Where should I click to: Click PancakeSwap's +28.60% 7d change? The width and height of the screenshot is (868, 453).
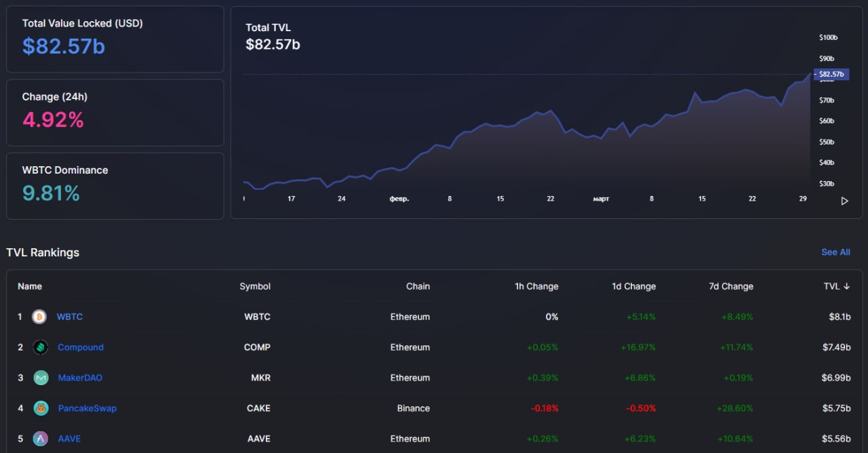point(735,408)
